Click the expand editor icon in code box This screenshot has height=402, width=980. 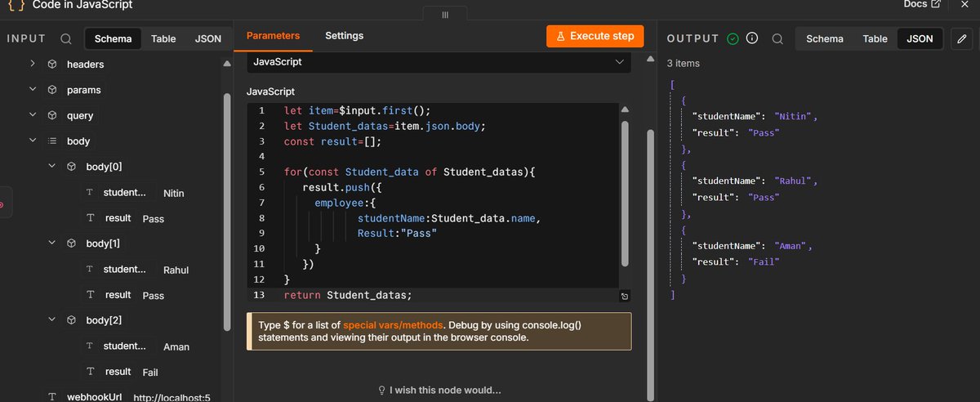click(624, 296)
